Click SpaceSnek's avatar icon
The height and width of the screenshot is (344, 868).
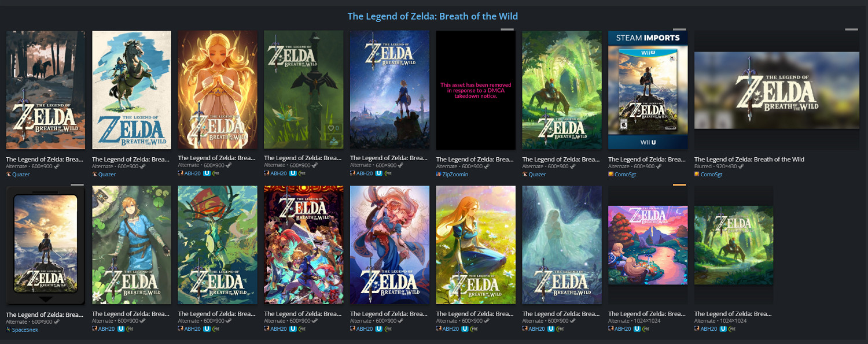point(8,330)
